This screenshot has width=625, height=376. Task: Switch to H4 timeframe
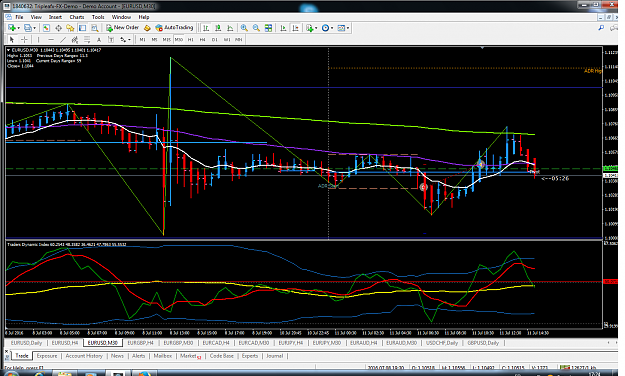coord(202,39)
